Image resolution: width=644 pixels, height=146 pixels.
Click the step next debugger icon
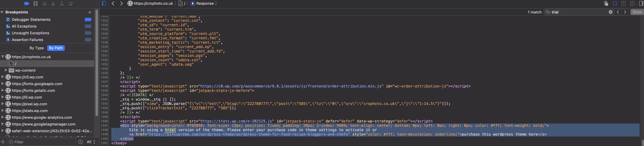pyautogui.click(x=71, y=4)
